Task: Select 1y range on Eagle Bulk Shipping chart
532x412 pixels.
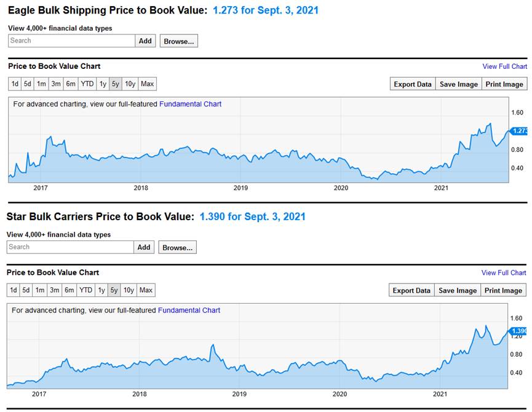Action: point(103,84)
